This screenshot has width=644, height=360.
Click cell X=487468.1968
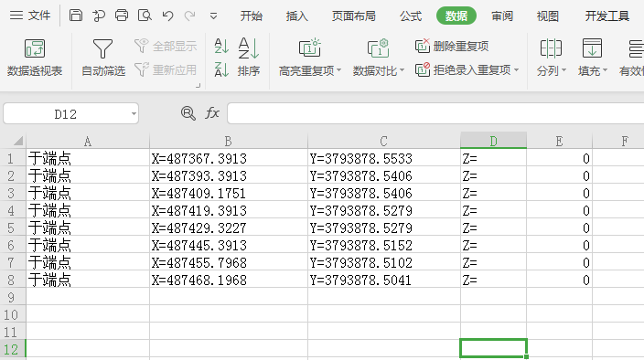point(229,280)
